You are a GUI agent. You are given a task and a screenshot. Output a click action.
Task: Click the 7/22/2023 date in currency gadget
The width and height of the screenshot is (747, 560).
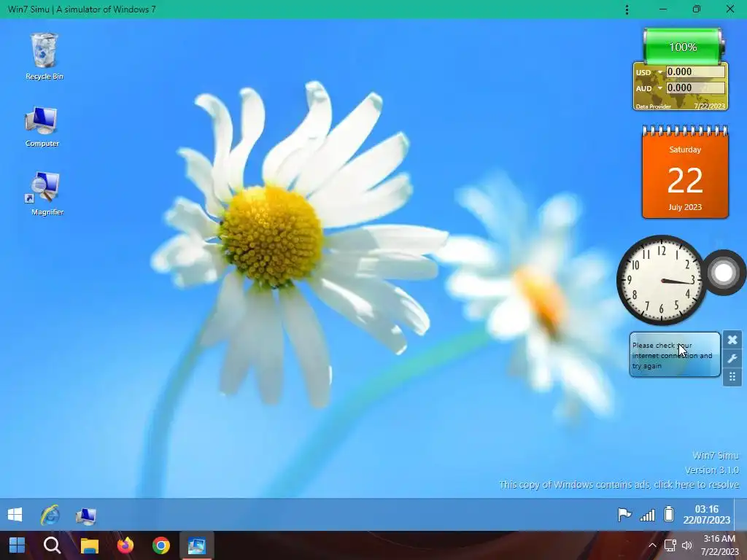(709, 106)
